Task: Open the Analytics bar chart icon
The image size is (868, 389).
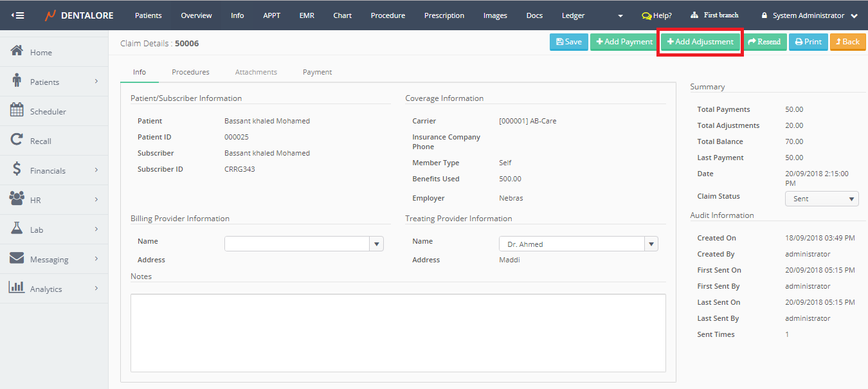Action: pyautogui.click(x=17, y=288)
